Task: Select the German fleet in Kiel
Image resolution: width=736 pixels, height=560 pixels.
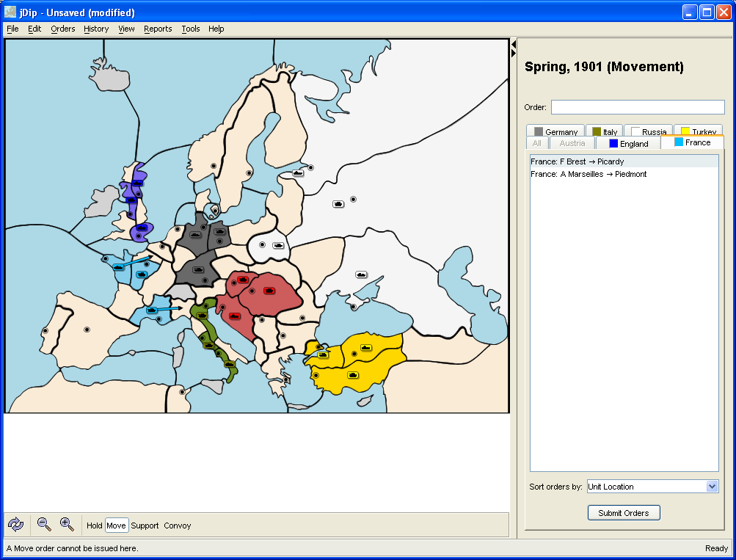Action: click(x=195, y=235)
